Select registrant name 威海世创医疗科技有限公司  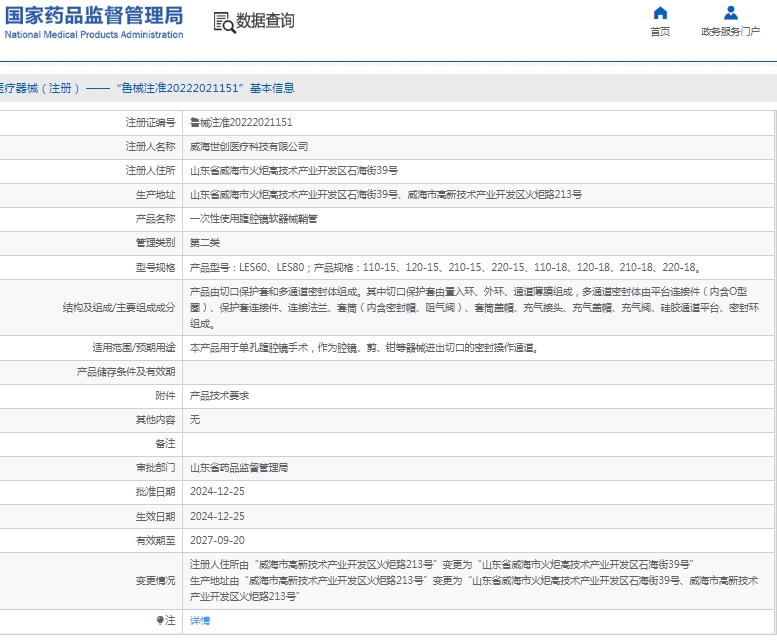pyautogui.click(x=249, y=147)
